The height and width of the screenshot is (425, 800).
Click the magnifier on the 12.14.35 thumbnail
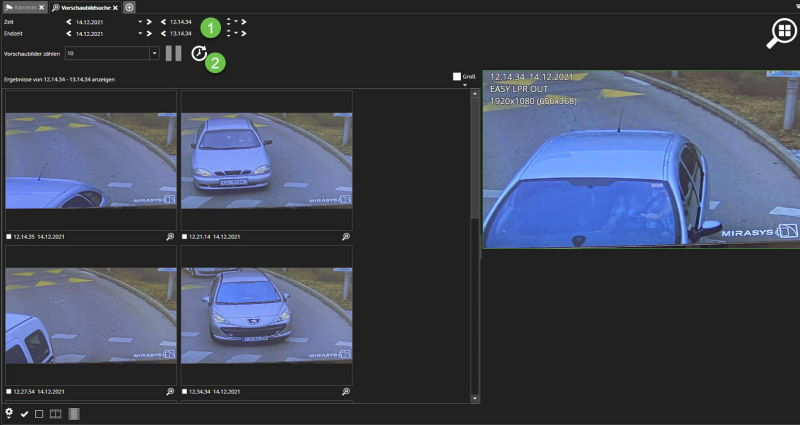coord(170,237)
